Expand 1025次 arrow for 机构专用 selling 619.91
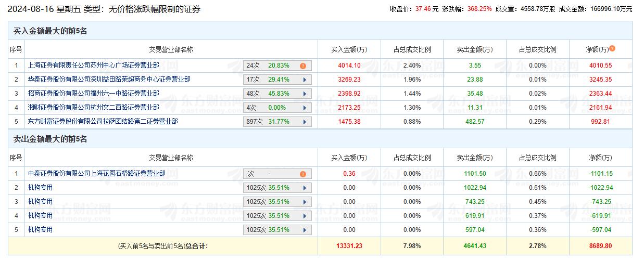 (304, 216)
